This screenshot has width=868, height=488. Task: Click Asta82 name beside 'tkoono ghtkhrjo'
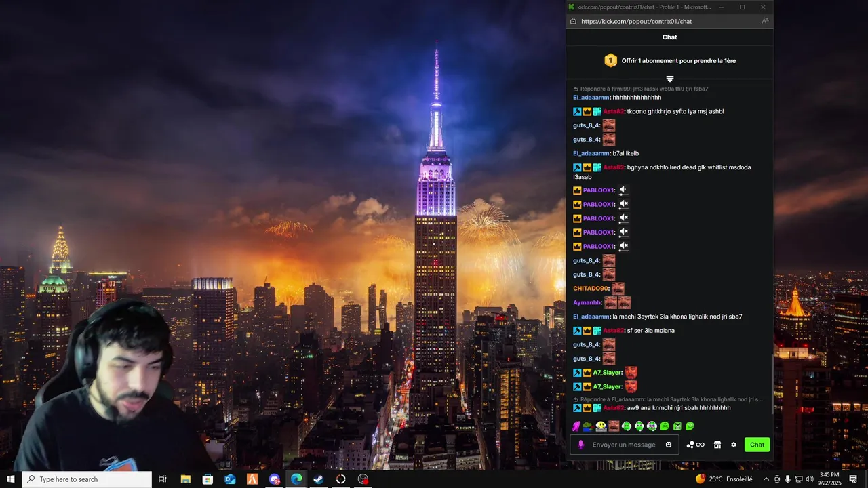coord(614,111)
